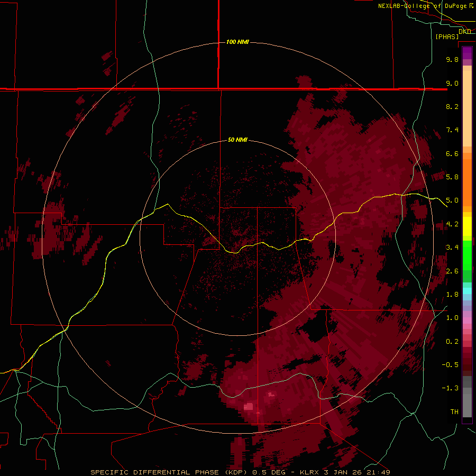The height and width of the screenshot is (476, 476).
Task: Click the 50 NMI range ring label
Action: click(237, 140)
